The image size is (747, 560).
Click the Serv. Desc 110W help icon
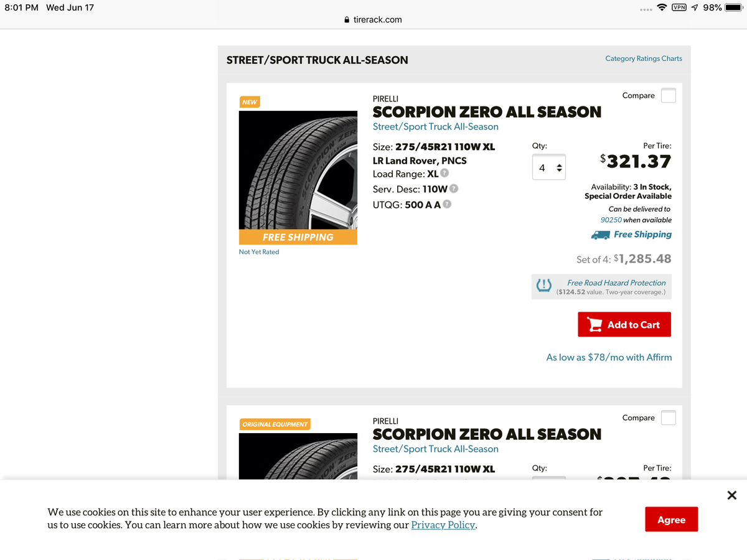454,189
